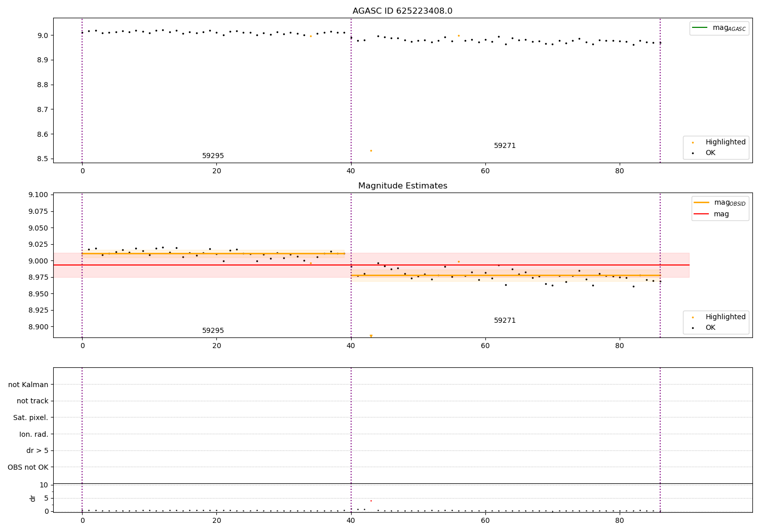Click the 'Ion. rad.' row label
The height and width of the screenshot is (532, 760).
pyautogui.click(x=34, y=434)
